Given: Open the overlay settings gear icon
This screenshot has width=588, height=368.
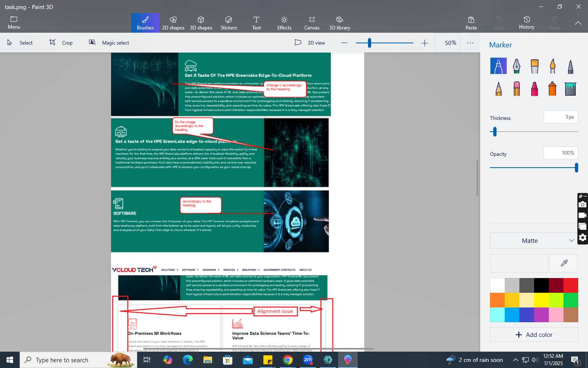Looking at the screenshot, I should [583, 238].
